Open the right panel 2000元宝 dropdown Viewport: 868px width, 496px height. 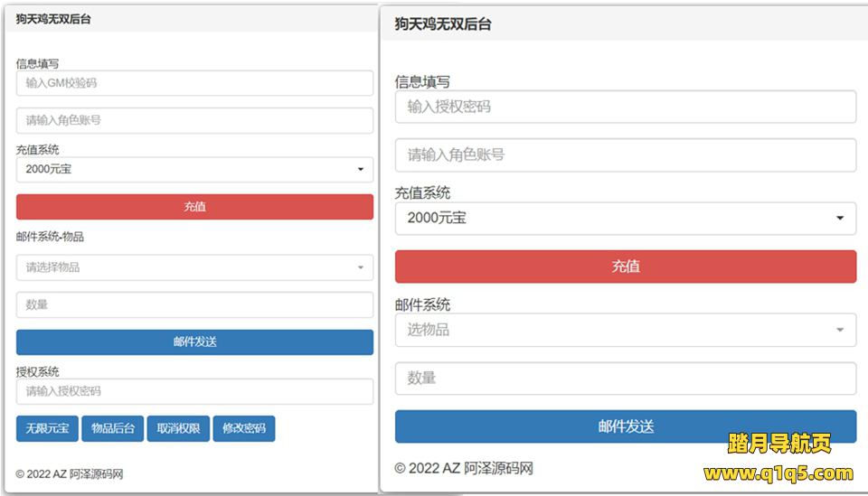(x=625, y=218)
